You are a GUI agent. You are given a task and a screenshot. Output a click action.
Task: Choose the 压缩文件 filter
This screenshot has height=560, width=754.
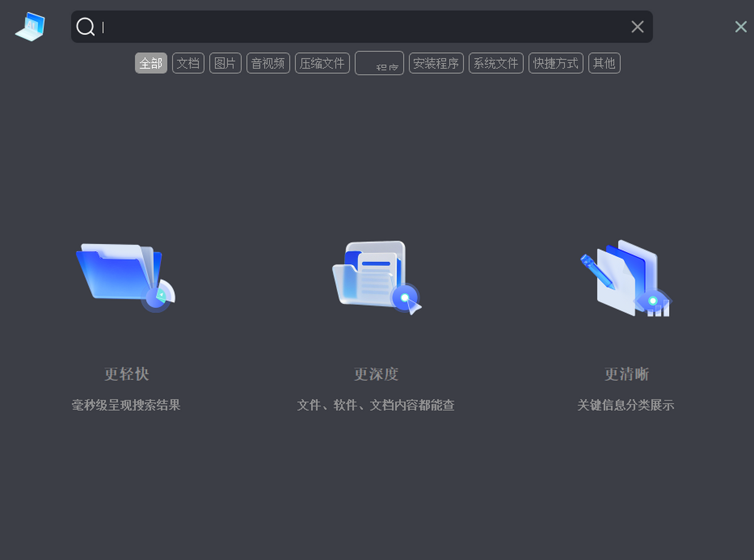[x=322, y=63]
